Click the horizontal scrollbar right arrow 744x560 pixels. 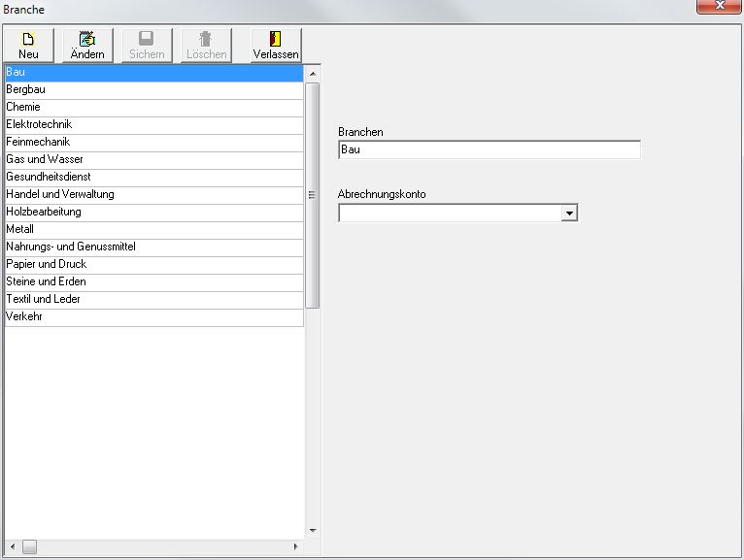point(296,547)
